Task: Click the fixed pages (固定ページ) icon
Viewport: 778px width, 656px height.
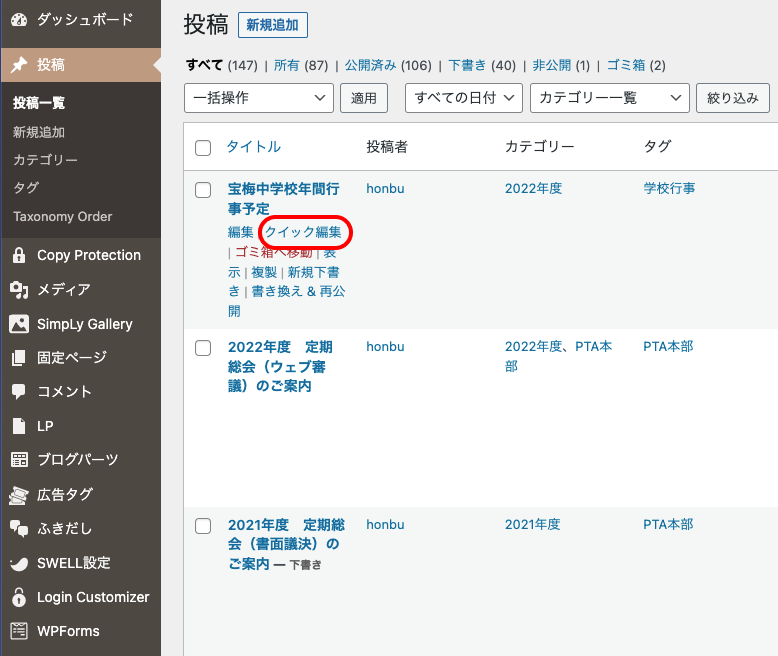Action: (x=18, y=358)
